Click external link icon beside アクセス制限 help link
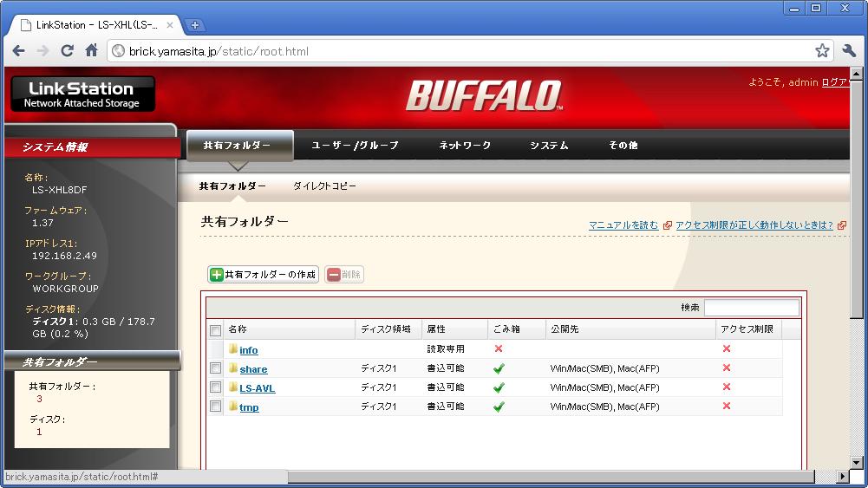 (841, 225)
